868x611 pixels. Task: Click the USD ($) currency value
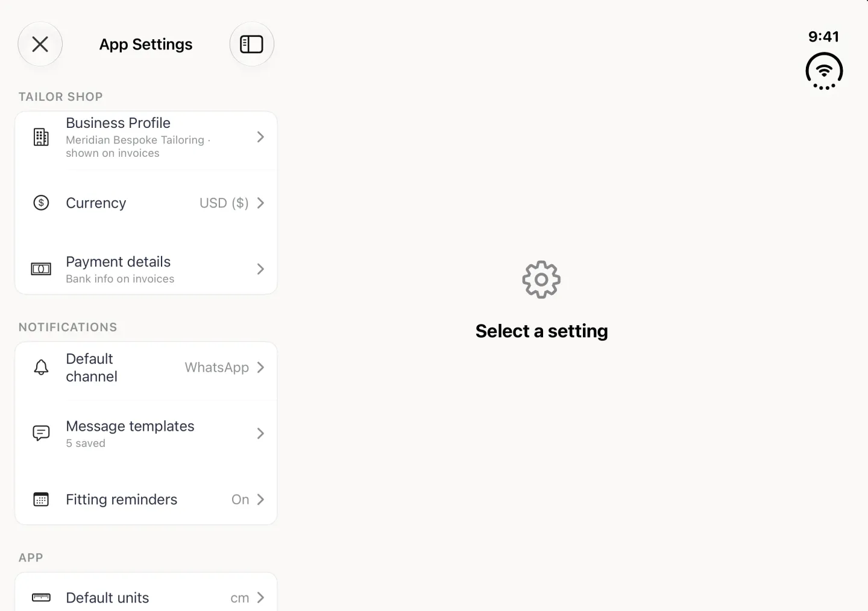[x=224, y=203]
